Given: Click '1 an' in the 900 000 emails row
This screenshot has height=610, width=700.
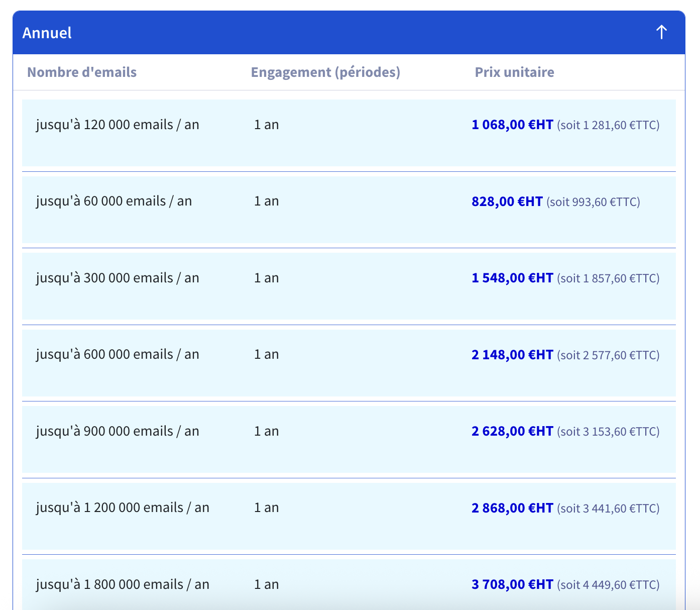Looking at the screenshot, I should pos(266,431).
